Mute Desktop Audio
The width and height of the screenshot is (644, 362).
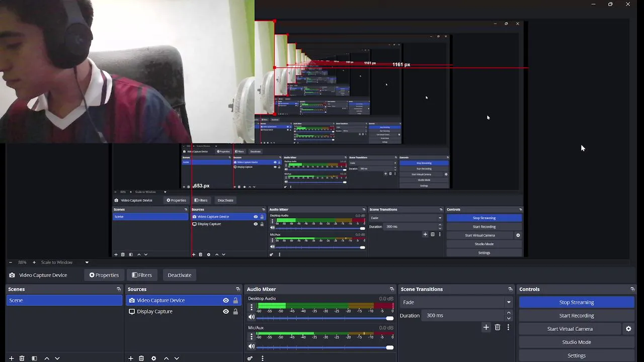(x=252, y=317)
